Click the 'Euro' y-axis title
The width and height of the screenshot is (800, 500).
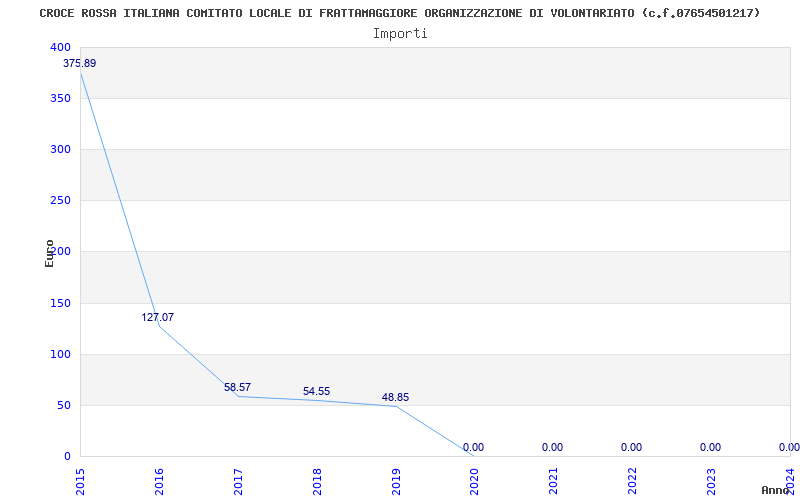click(x=49, y=254)
